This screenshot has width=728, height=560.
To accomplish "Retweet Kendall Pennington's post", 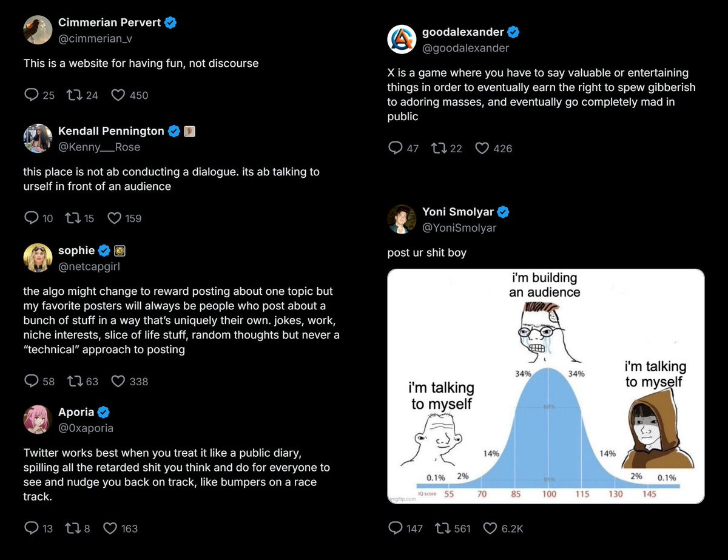I will click(x=72, y=218).
